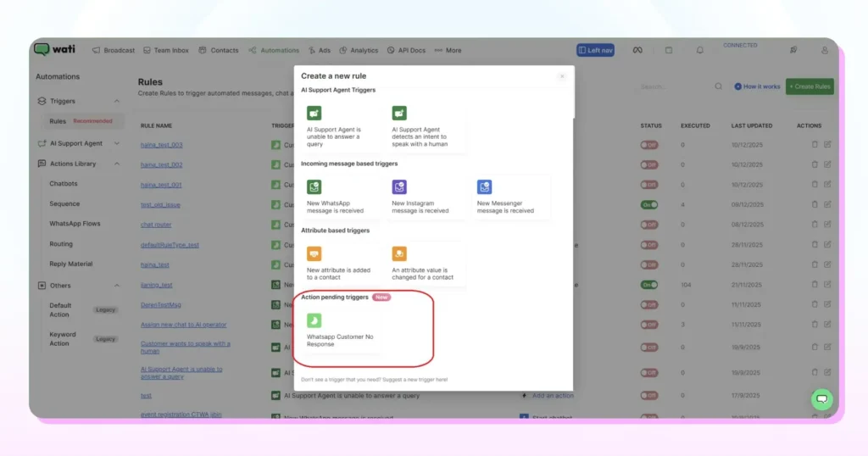Open Team Inbox
Image resolution: width=868 pixels, height=456 pixels.
coord(166,50)
